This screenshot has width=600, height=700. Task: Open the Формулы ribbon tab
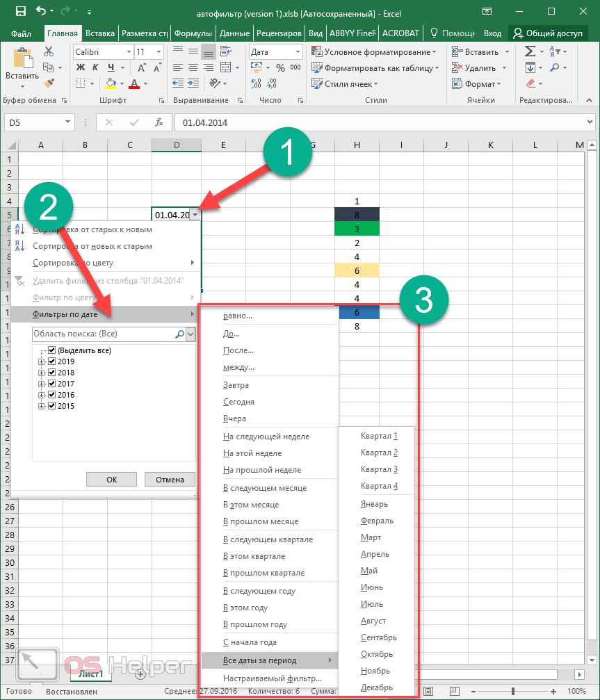193,33
